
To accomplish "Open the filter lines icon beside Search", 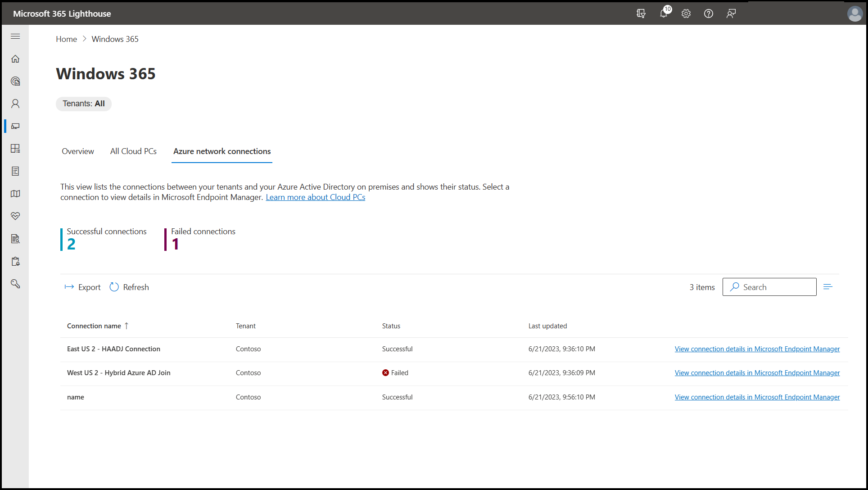I will (828, 287).
